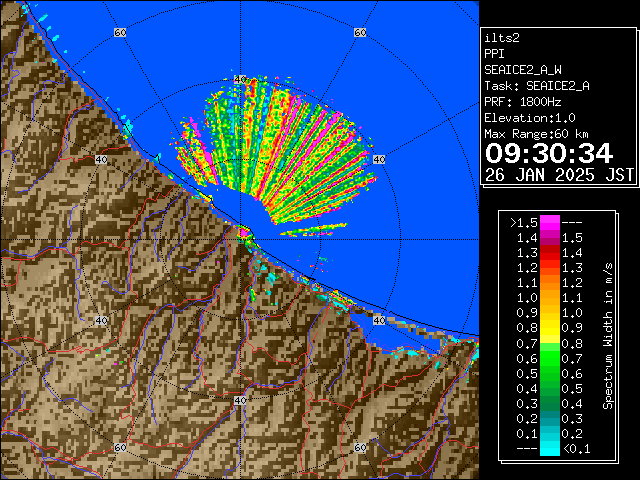Screen dimensions: 640x480
Task: Click the bright green legend swatch beside 0.6
Action: [x=549, y=358]
